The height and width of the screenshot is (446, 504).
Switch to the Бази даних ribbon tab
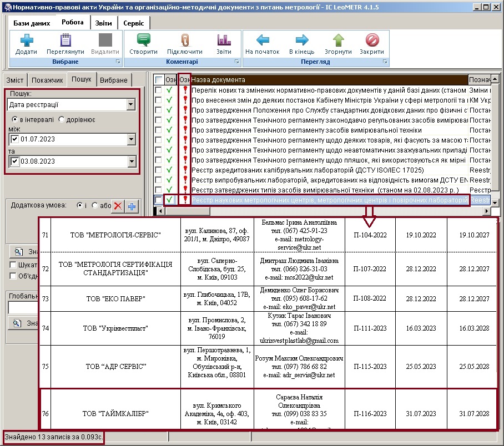click(x=32, y=23)
